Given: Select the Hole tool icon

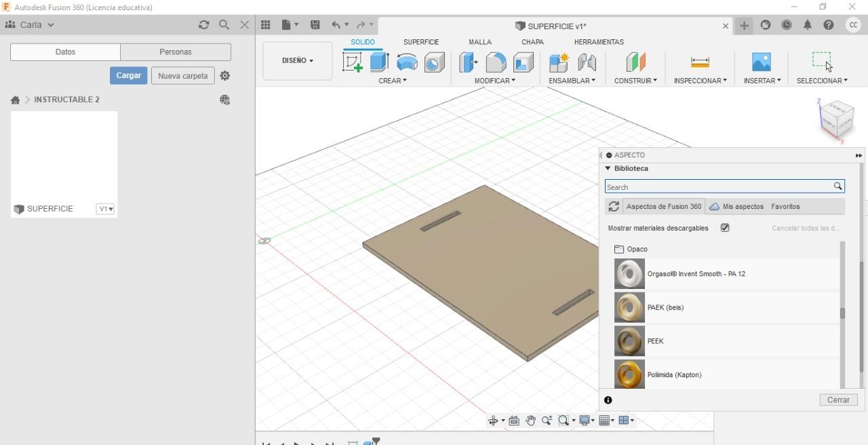Looking at the screenshot, I should click(x=435, y=62).
